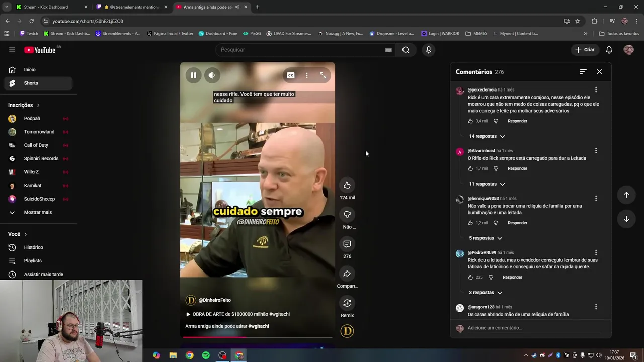Image resolution: width=644 pixels, height=362 pixels.
Task: Dislike henrique9353's comment
Action: pos(496,223)
